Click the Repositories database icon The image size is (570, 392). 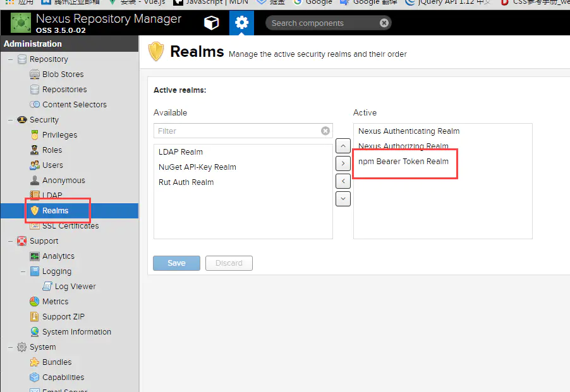pos(35,89)
